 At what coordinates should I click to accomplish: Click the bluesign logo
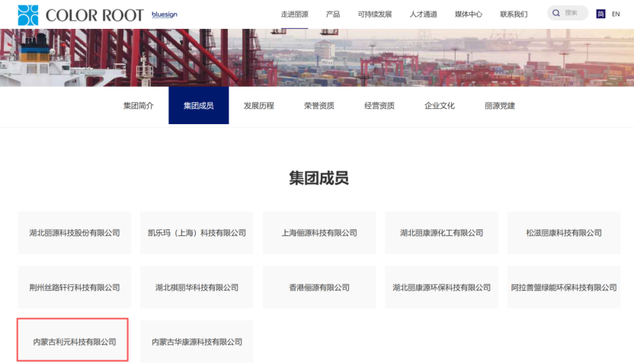coord(165,14)
